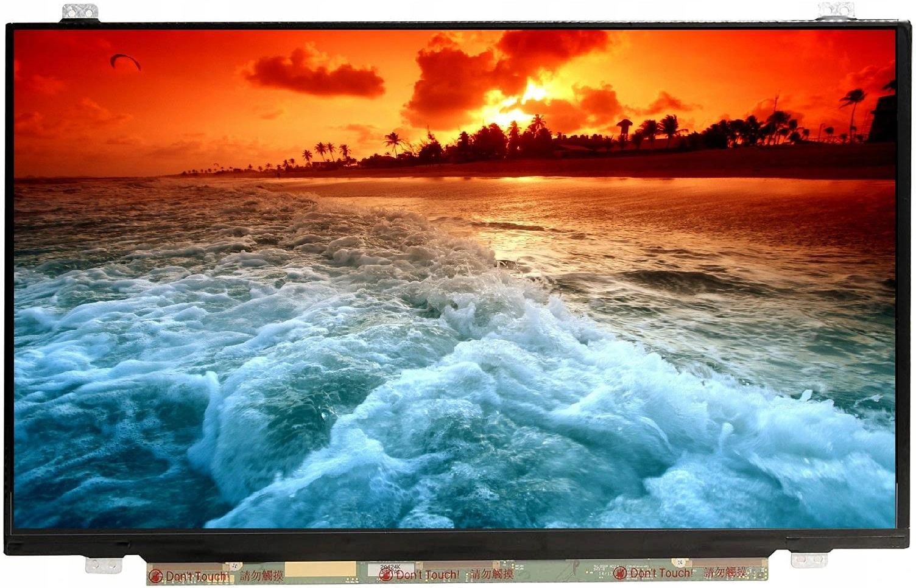Click the leftmost Chinese warning text
The width and height of the screenshot is (916, 588).
click(x=261, y=576)
